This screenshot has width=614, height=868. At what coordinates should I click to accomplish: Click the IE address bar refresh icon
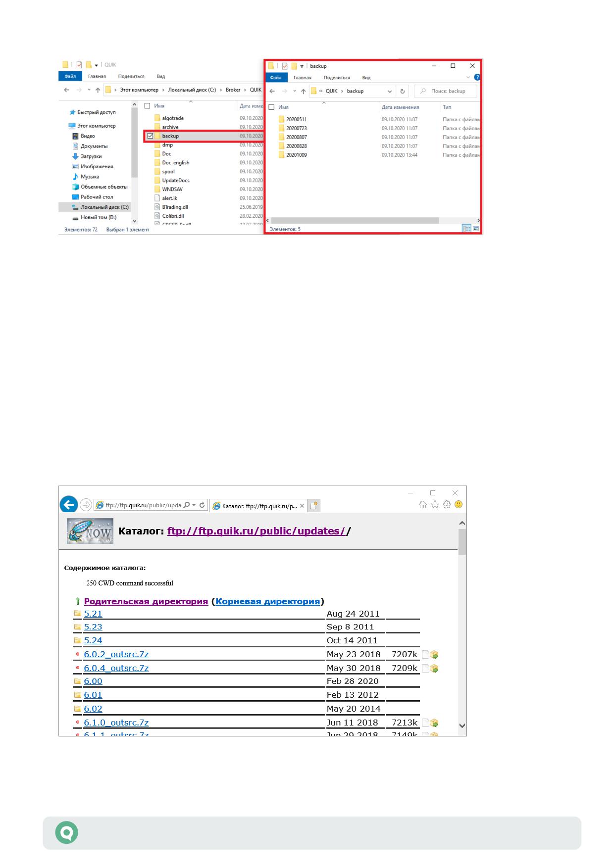(x=202, y=505)
